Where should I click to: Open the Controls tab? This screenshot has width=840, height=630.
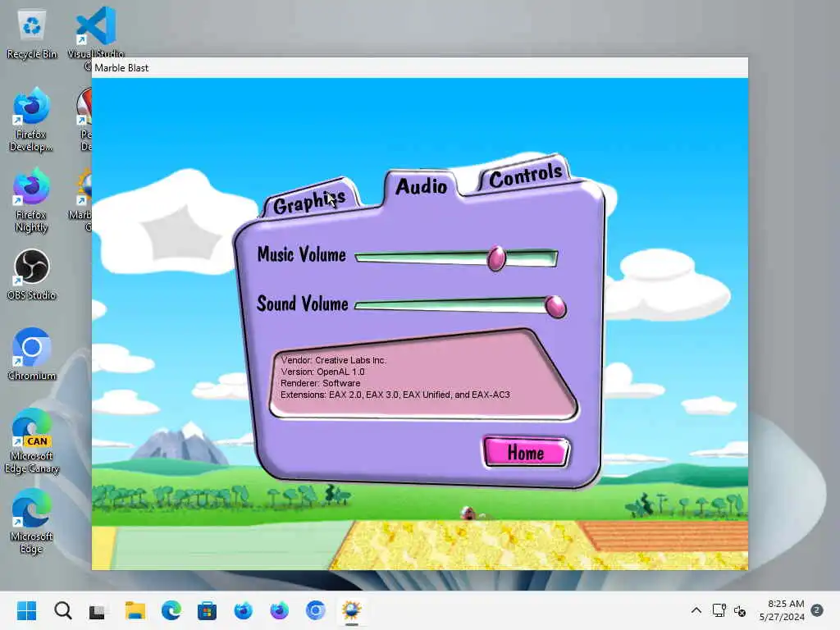coord(526,176)
